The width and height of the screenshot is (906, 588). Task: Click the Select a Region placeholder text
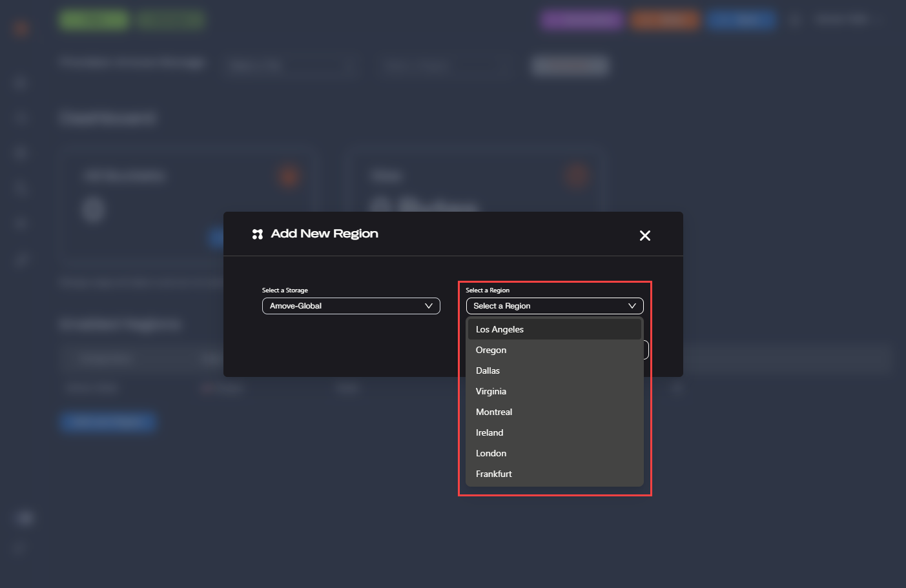[x=502, y=306]
